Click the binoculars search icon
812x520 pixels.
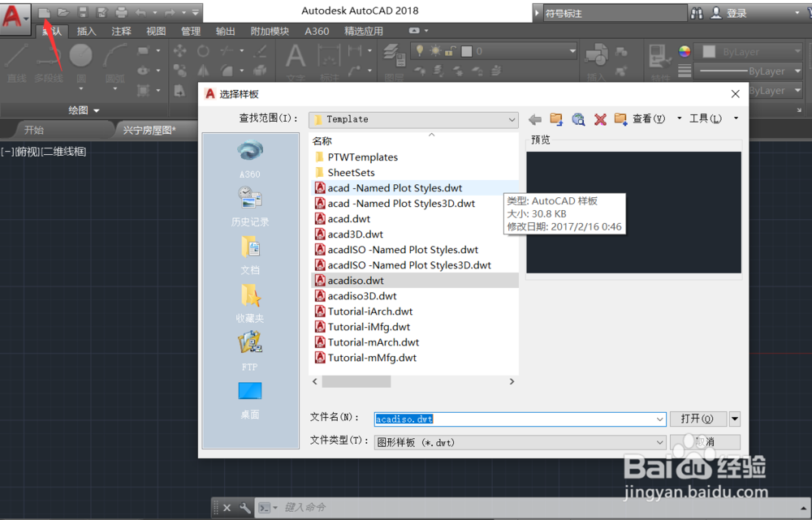tap(697, 14)
